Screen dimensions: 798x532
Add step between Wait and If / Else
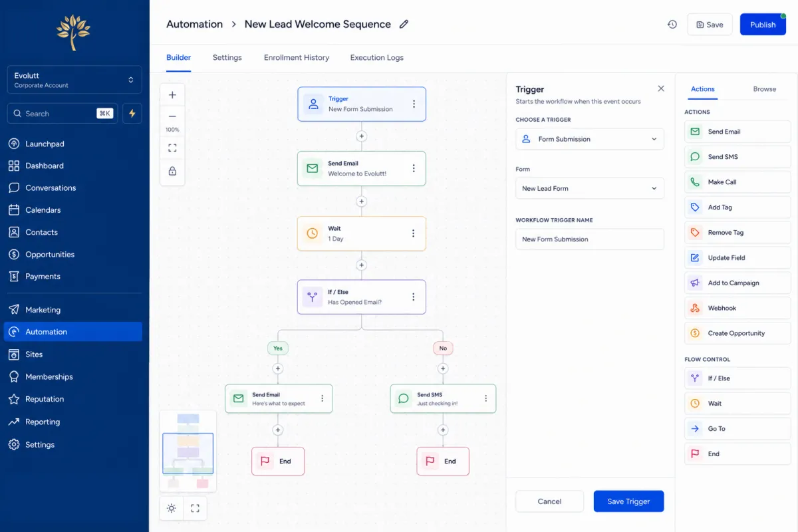(362, 265)
